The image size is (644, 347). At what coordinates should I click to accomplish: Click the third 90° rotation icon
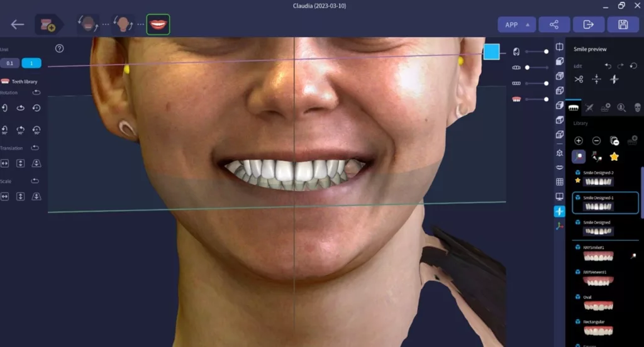(x=36, y=130)
